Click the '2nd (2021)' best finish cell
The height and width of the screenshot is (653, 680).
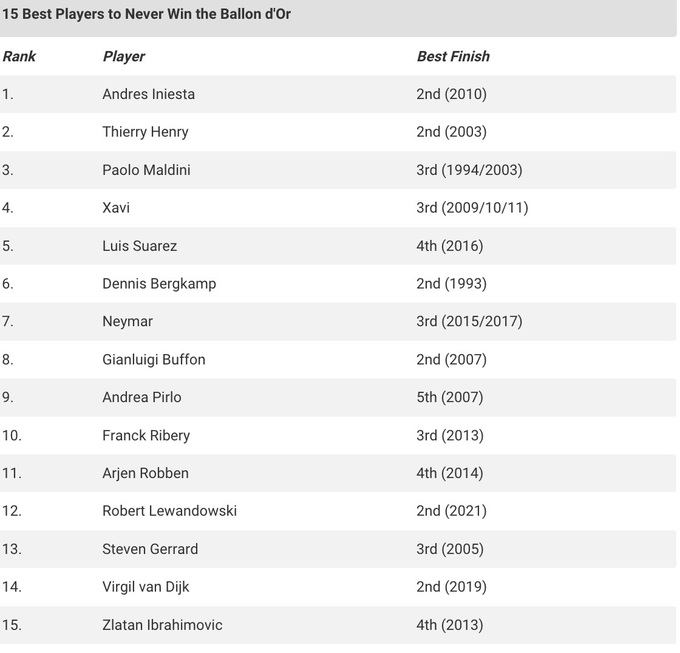pos(451,511)
